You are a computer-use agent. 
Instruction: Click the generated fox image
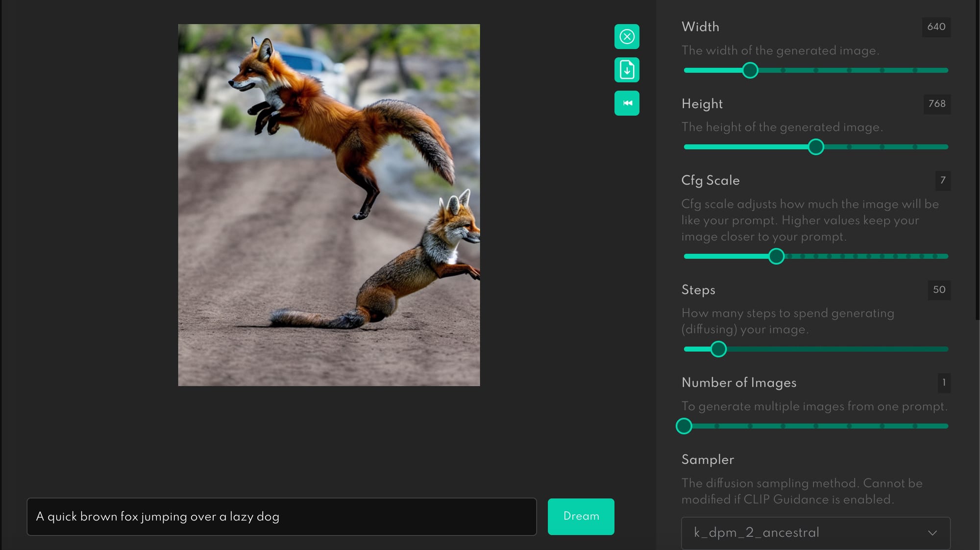(x=329, y=205)
